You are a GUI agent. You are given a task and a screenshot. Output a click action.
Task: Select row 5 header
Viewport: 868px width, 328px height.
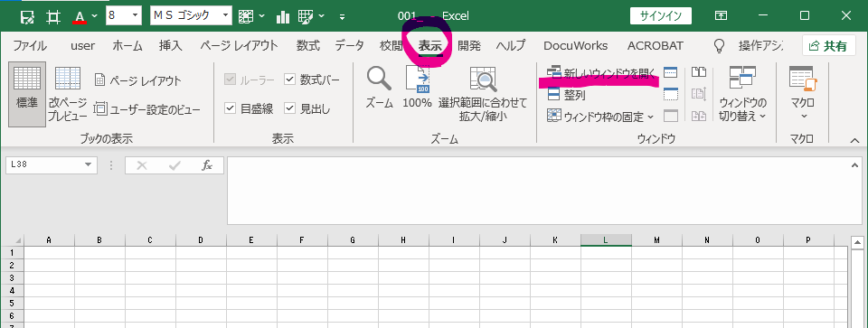[x=12, y=303]
